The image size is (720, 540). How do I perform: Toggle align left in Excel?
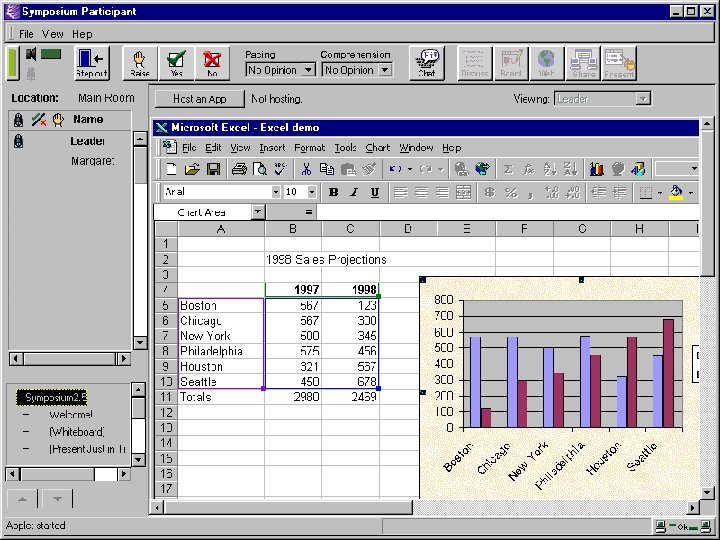400,192
